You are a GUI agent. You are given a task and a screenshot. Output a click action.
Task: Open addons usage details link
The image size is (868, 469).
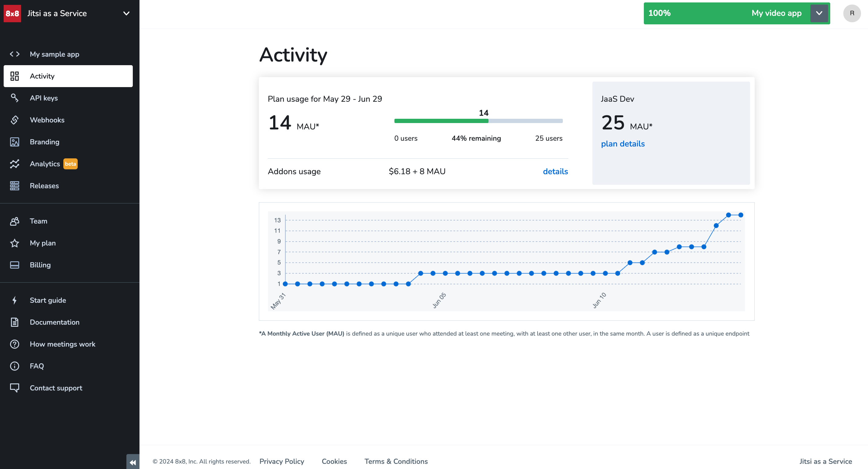click(x=555, y=171)
